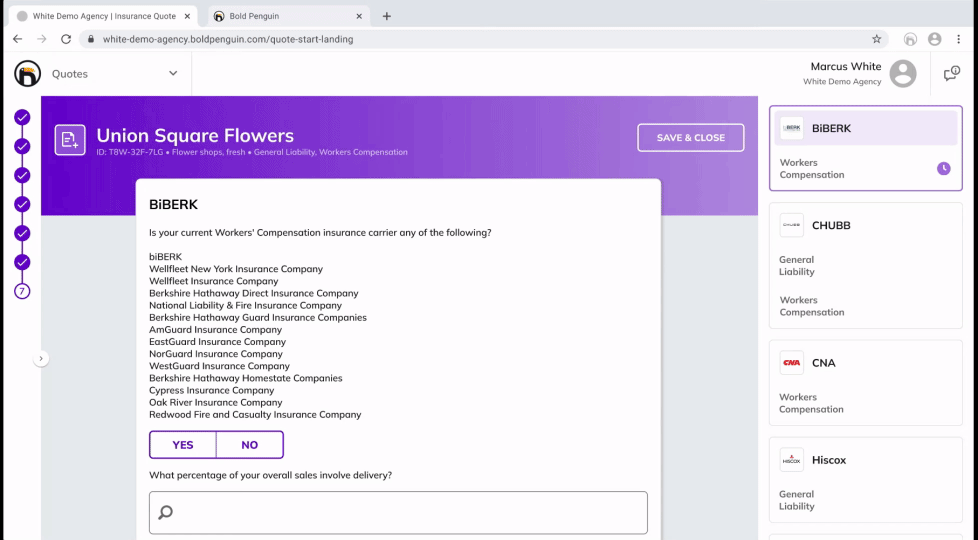
Task: Open the Chrome profile icon
Action: [x=934, y=39]
